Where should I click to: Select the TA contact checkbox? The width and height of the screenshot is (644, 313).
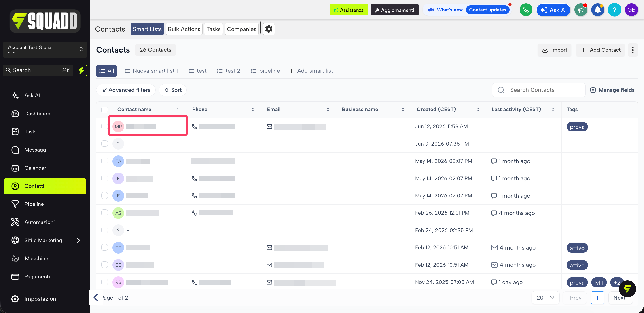pyautogui.click(x=104, y=161)
